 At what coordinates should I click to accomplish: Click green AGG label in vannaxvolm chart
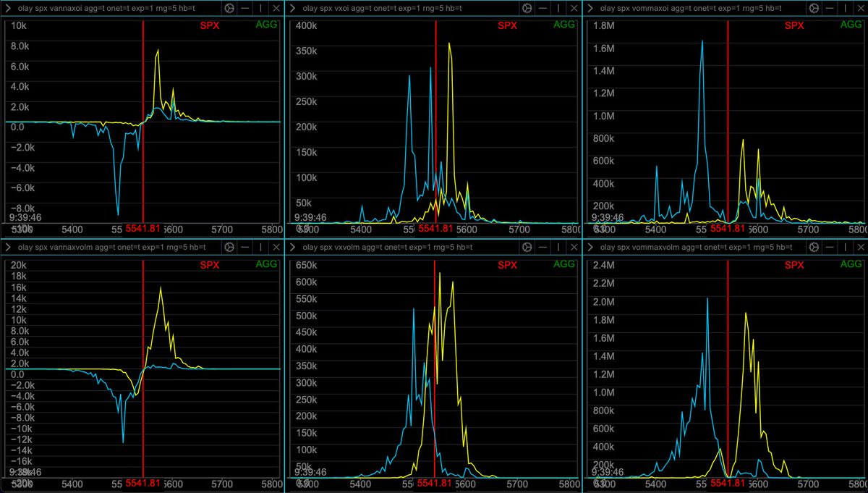coord(266,264)
